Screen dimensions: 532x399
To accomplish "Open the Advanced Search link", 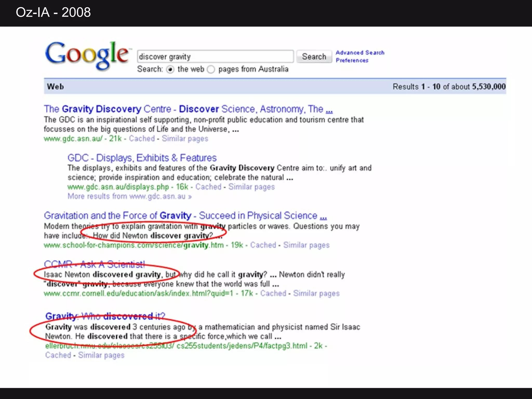I will 360,53.
